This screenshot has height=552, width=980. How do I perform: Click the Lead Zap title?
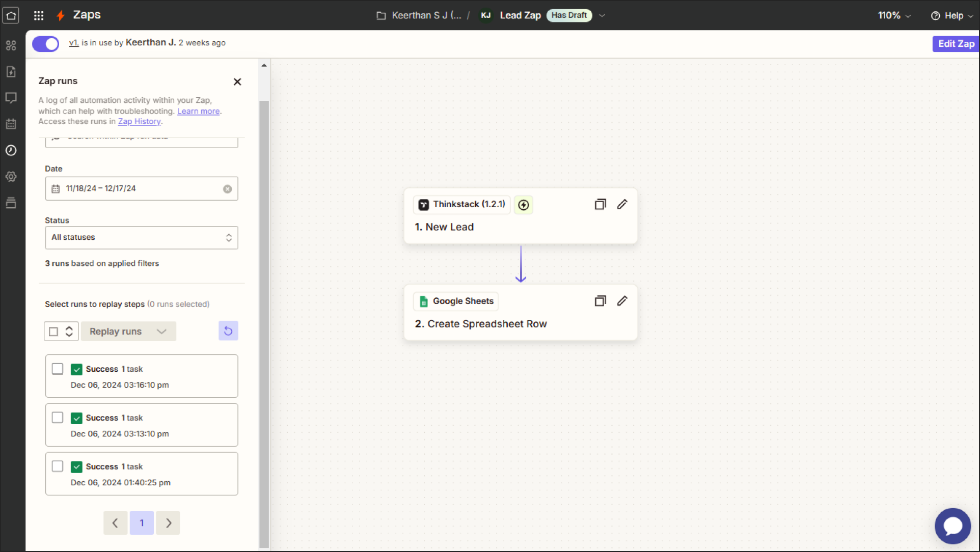click(520, 16)
